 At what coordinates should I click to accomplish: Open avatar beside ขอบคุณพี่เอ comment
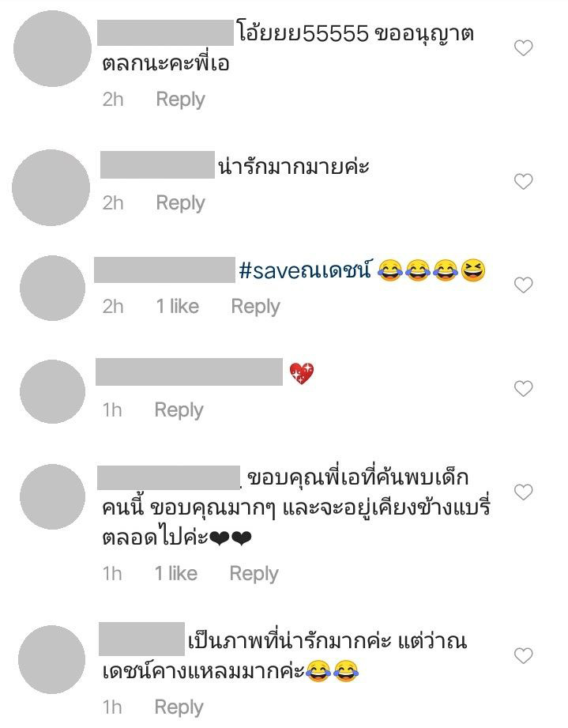pyautogui.click(x=52, y=496)
